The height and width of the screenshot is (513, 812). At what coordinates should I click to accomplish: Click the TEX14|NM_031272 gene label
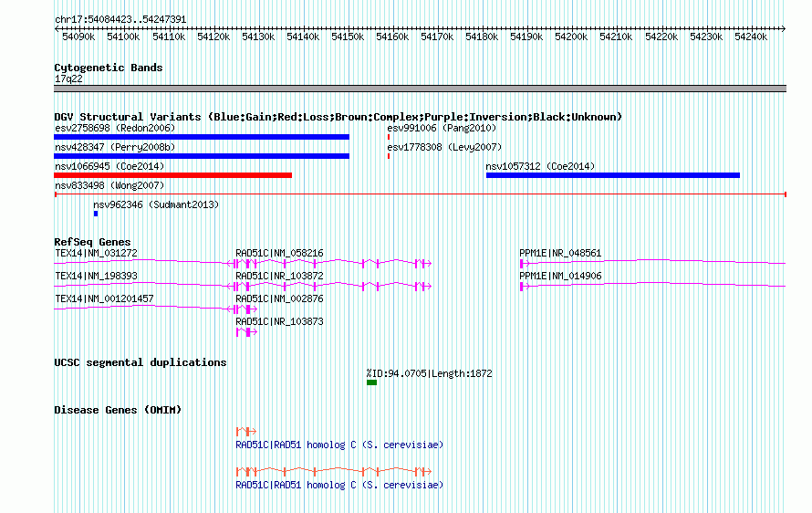coord(96,253)
